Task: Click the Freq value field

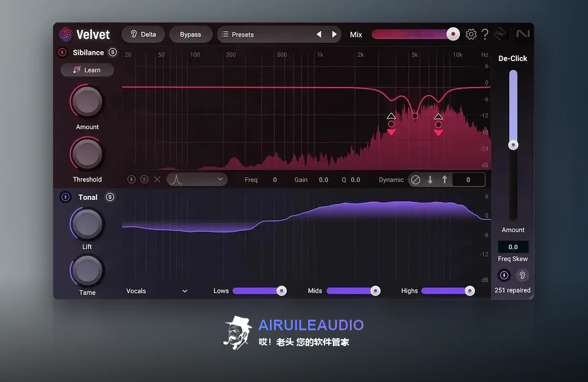Action: point(275,180)
